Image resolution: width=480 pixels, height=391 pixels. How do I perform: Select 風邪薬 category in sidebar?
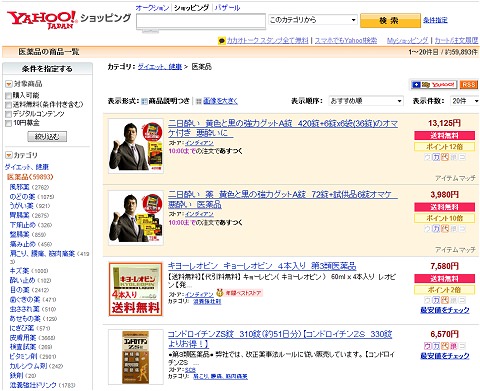[x=19, y=187]
